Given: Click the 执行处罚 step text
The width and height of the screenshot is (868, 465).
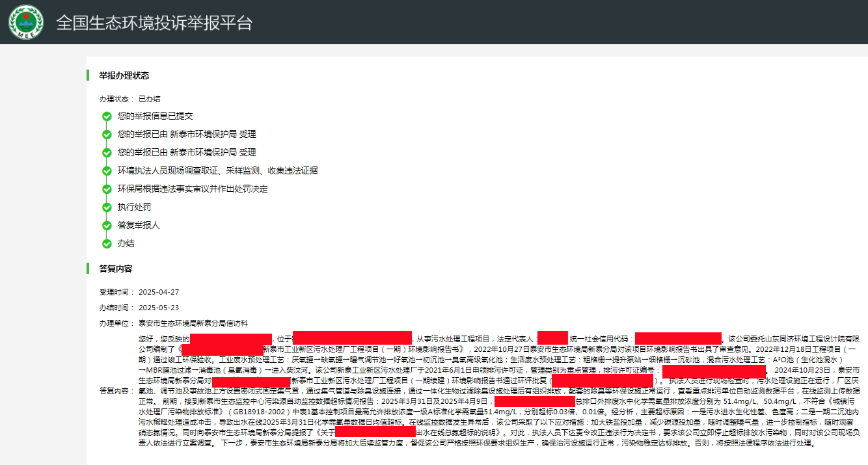Looking at the screenshot, I should coord(134,207).
